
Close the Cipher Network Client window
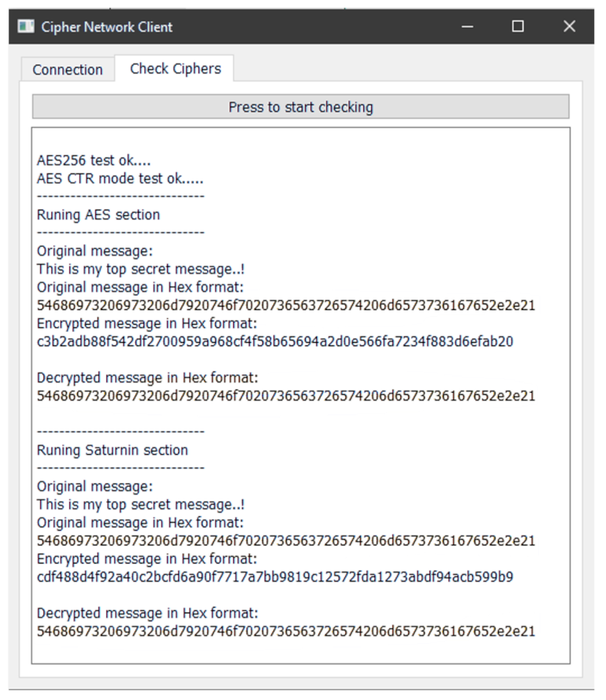[569, 27]
